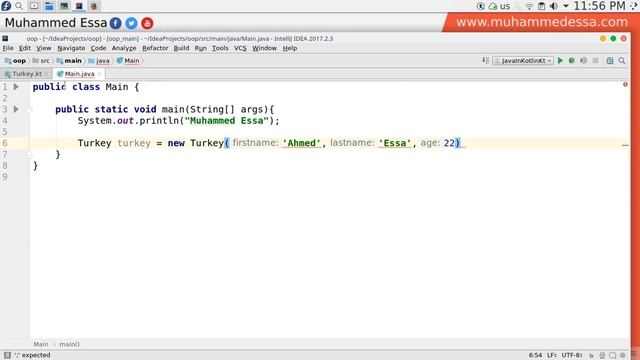Click run gutter arrow on line 1
This screenshot has height=360, width=640.
(16, 87)
